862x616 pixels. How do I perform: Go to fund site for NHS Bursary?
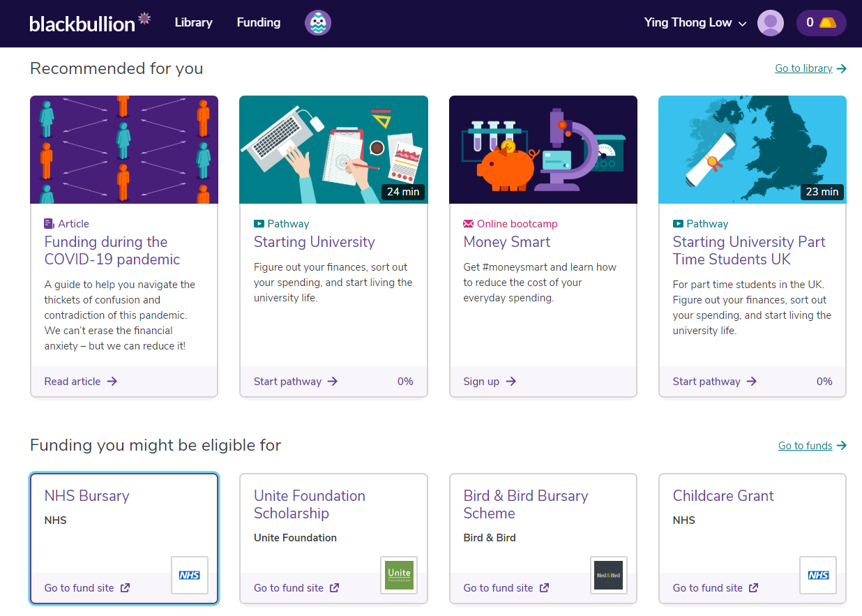[87, 588]
